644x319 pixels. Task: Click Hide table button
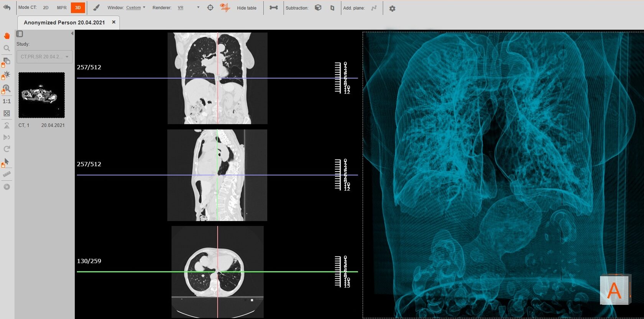click(246, 8)
